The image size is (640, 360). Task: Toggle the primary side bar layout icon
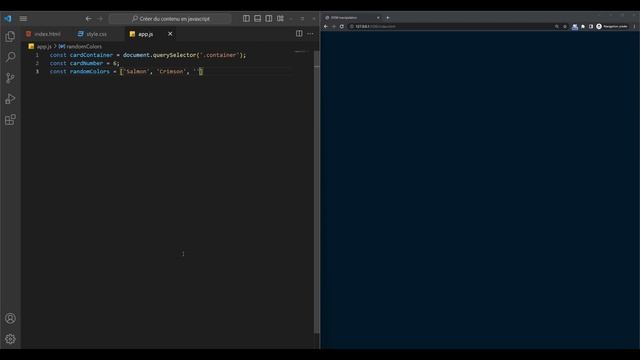coord(246,18)
